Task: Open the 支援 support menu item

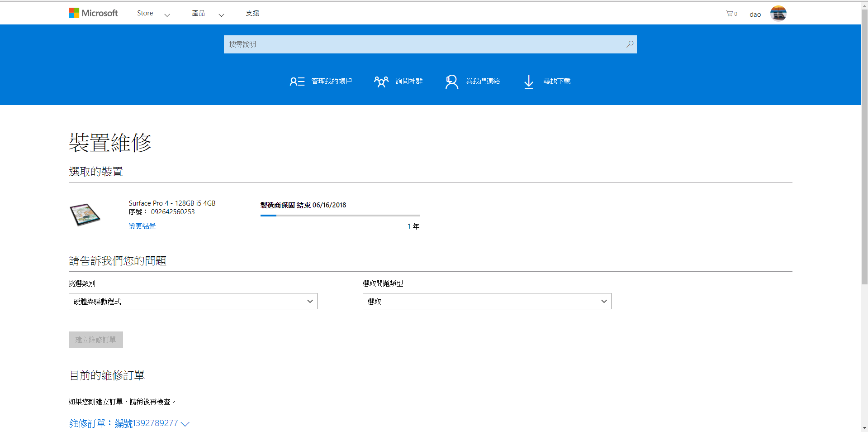Action: coord(252,13)
